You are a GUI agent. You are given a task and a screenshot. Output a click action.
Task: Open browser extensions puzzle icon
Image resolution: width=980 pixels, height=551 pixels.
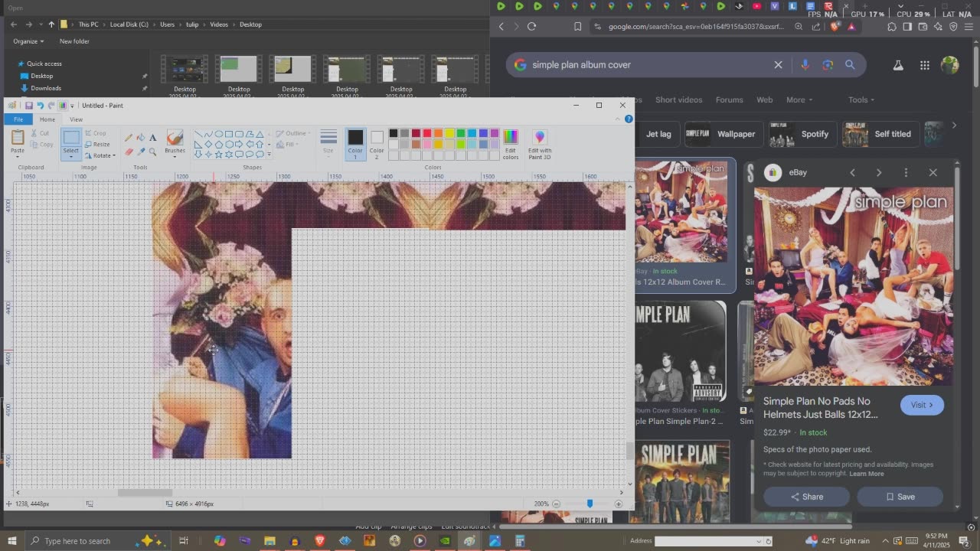click(x=892, y=26)
